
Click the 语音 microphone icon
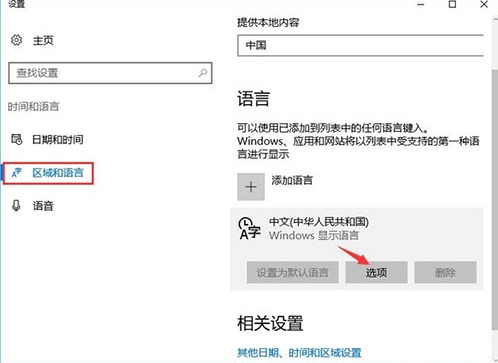(16, 206)
